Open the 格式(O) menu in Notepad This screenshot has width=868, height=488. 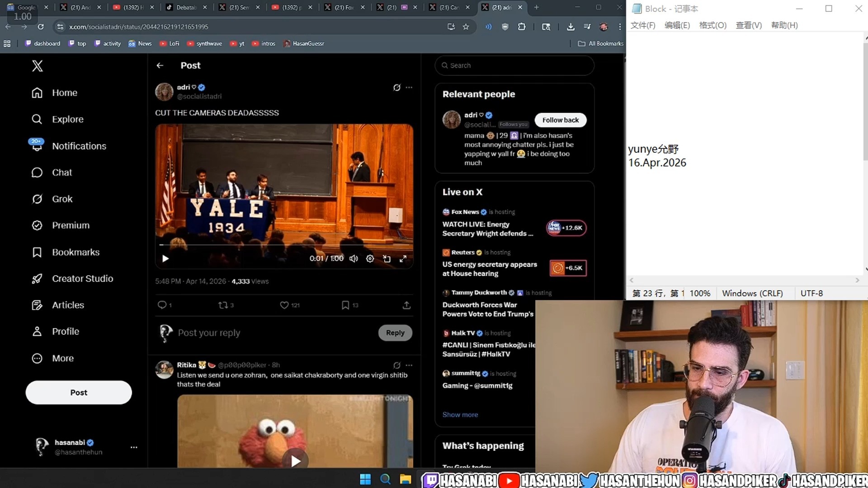click(x=713, y=25)
